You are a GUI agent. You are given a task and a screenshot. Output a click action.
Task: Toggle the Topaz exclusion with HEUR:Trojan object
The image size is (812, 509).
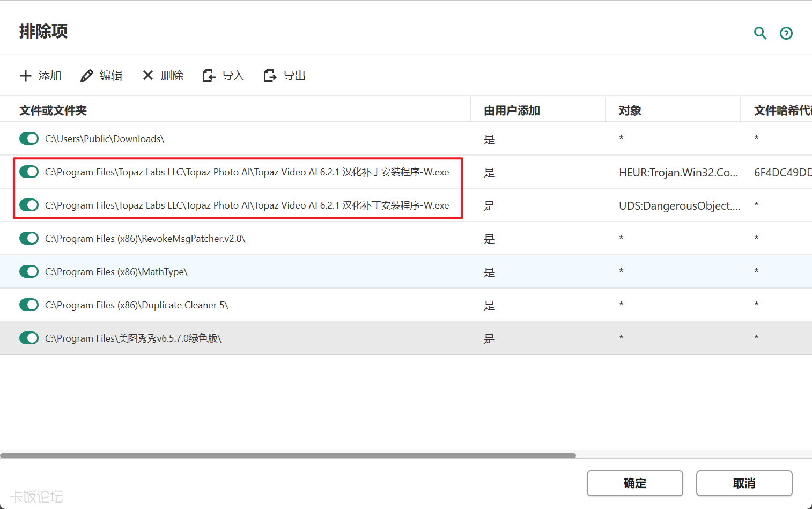coord(29,172)
